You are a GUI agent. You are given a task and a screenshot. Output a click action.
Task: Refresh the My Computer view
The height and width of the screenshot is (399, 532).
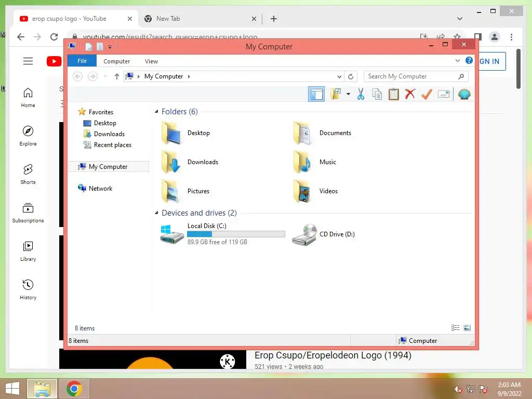point(351,77)
